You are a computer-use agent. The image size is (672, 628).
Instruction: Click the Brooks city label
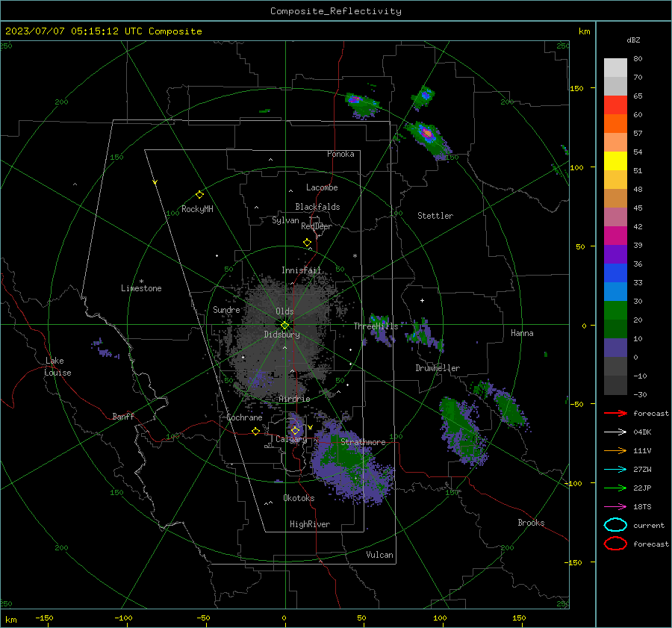coord(531,523)
